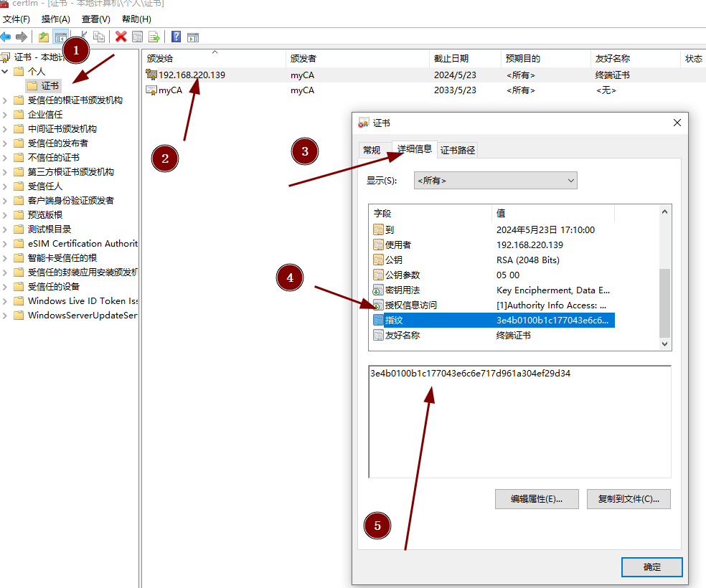Switch to the 详细信息 tab
This screenshot has height=588, width=706.
click(x=414, y=149)
